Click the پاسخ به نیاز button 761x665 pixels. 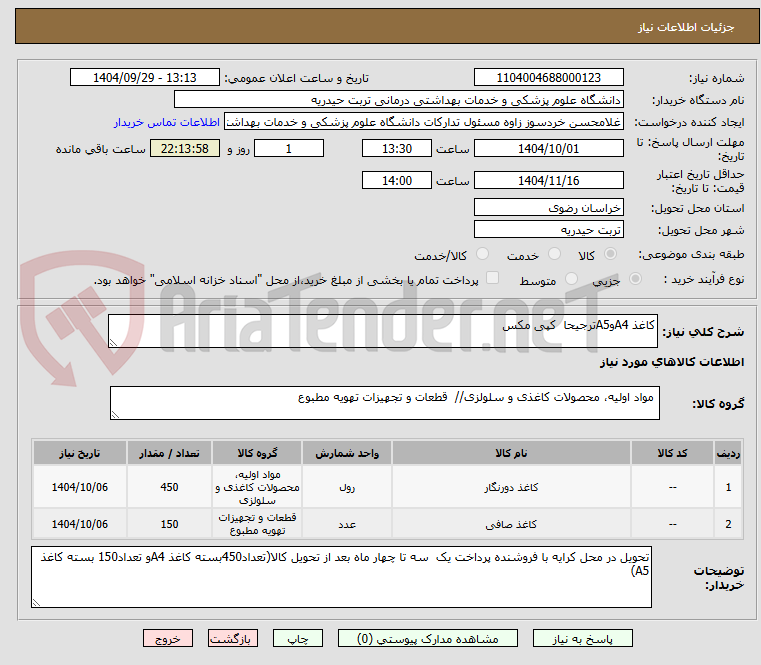click(x=582, y=638)
